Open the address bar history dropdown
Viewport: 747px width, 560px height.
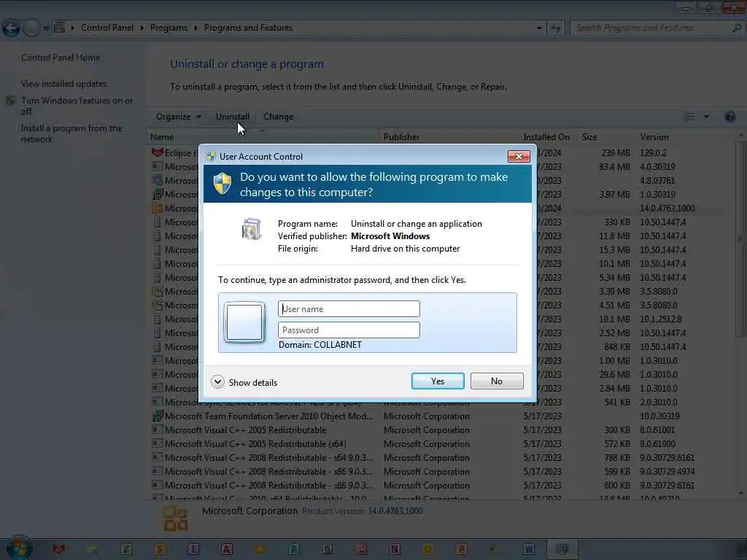tap(539, 28)
